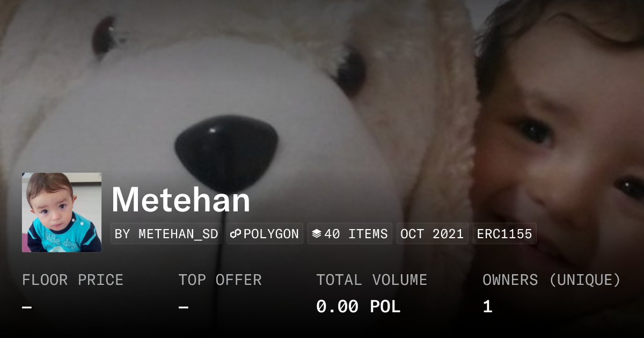Click the TOTAL VOLUME label
Viewport: 644px width, 338px height.
click(x=371, y=280)
